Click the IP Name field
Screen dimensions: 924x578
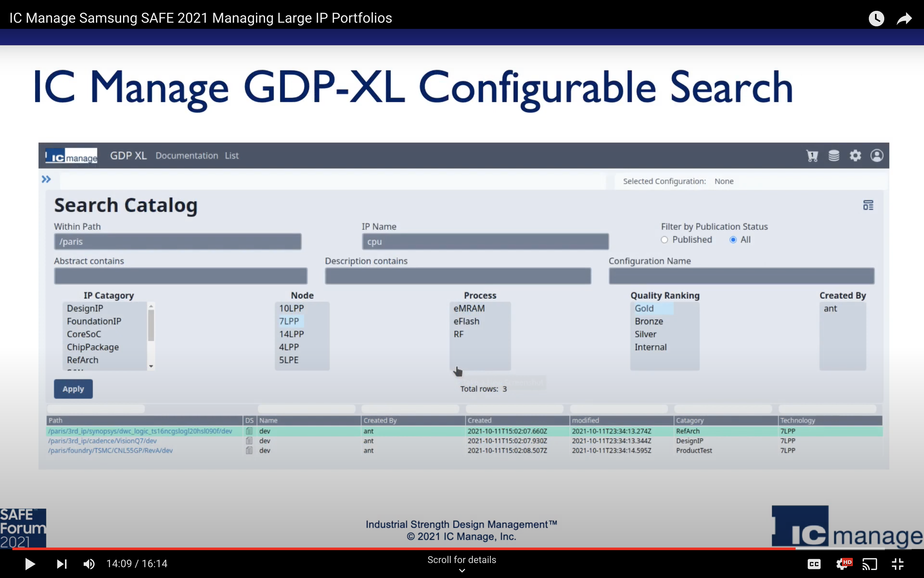point(485,242)
